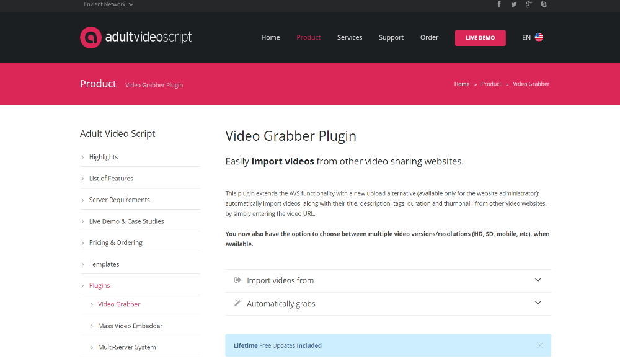Open Live Demo & Case Studies link
This screenshot has height=364, width=620.
(x=126, y=221)
